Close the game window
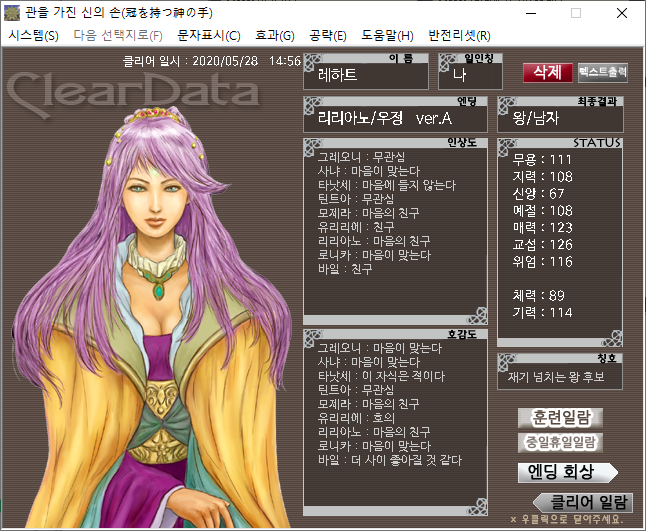Viewport: 646px width, 531px height. pos(622,13)
